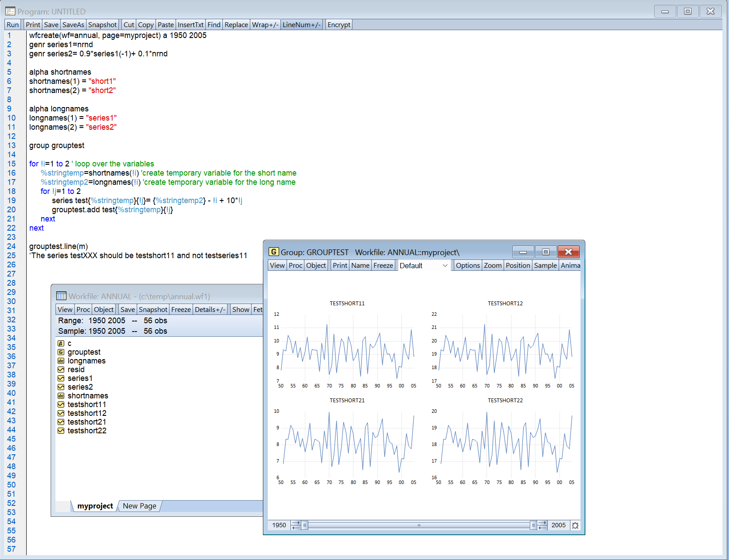Screen dimensions: 729x560
Task: Open the Default dropdown in Group window
Action: point(424,266)
